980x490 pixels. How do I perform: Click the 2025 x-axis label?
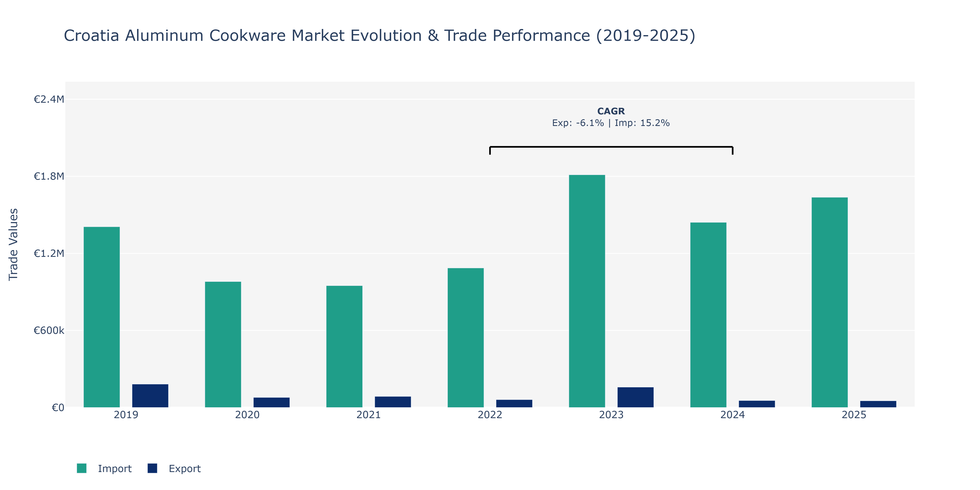click(x=854, y=415)
